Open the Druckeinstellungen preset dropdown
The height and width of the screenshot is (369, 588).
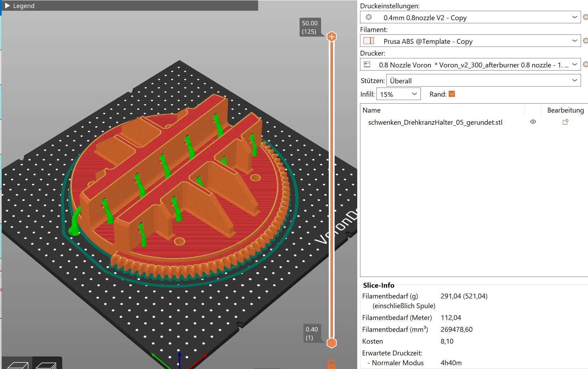click(x=471, y=17)
